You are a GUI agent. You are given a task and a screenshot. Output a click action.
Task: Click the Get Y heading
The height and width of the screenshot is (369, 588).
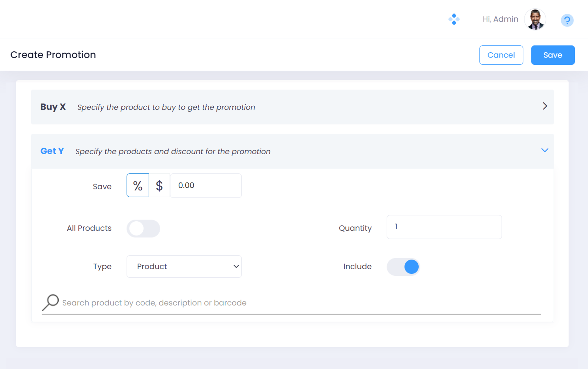[52, 151]
